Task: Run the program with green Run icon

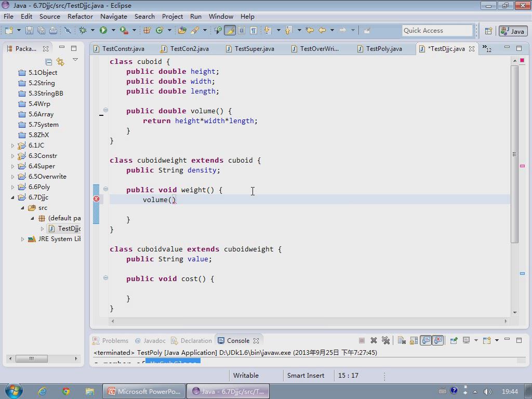Action: (103, 31)
